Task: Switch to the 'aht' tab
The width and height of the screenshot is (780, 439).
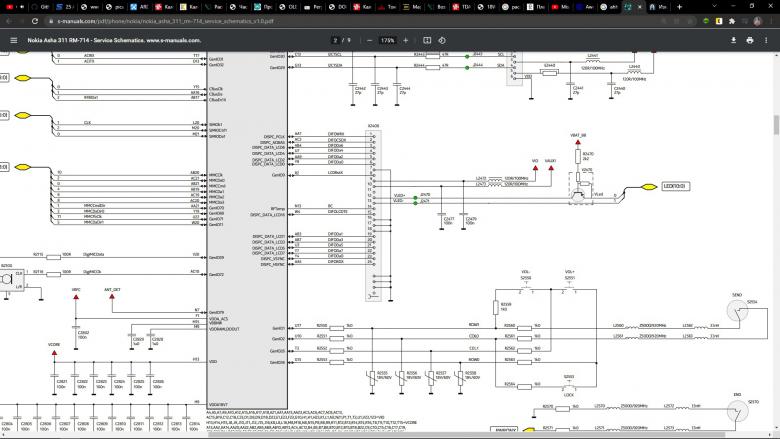Action: [x=610, y=7]
